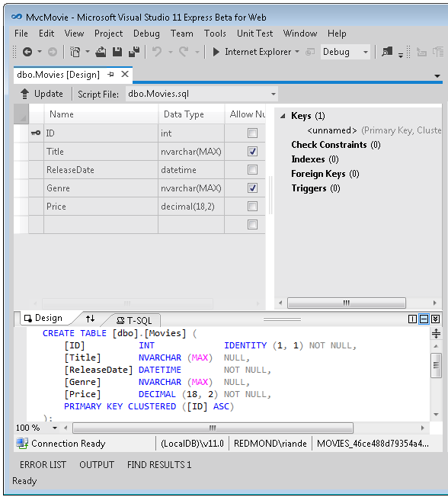The width and height of the screenshot is (448, 497).
Task: Click the Save floppy disk icon
Action: pyautogui.click(x=117, y=52)
